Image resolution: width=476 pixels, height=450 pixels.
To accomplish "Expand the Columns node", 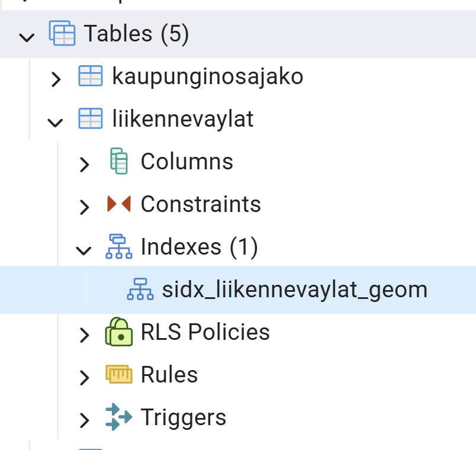I will click(x=84, y=164).
